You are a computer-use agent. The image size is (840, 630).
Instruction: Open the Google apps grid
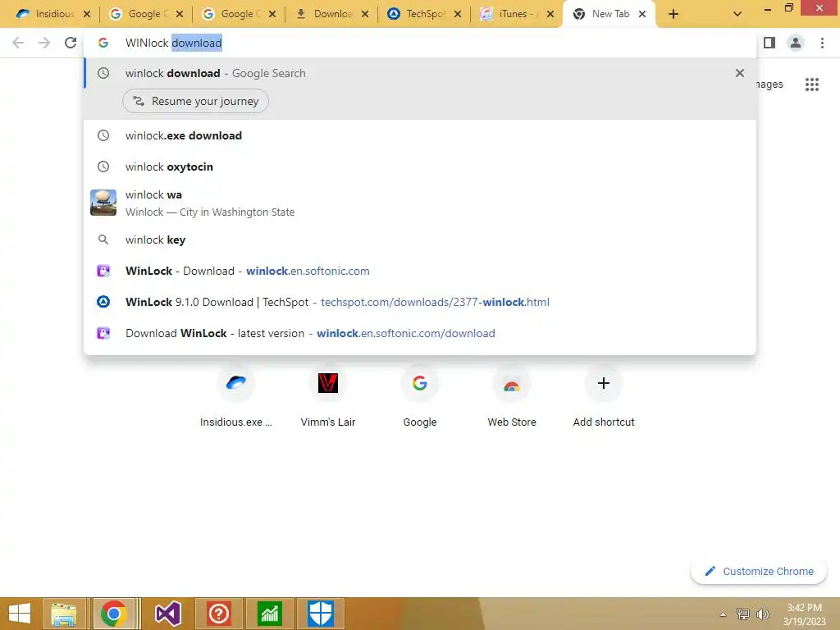(x=812, y=84)
